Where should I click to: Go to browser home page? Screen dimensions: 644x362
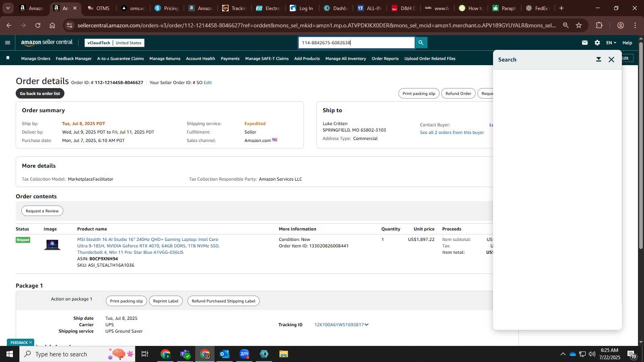click(52, 25)
